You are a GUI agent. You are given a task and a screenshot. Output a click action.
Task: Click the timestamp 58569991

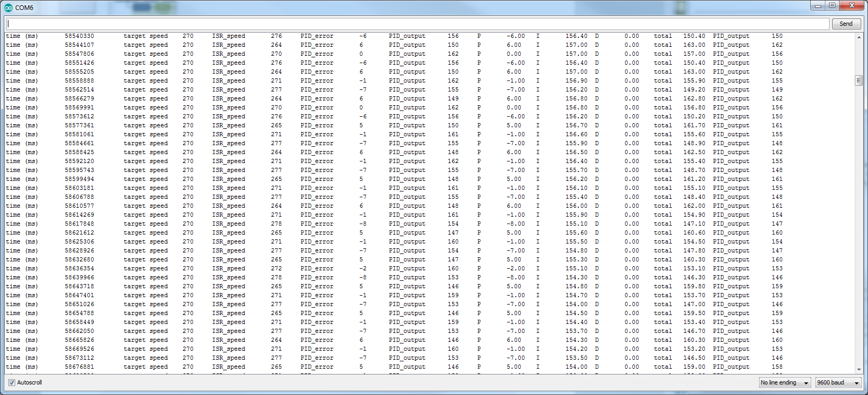79,107
